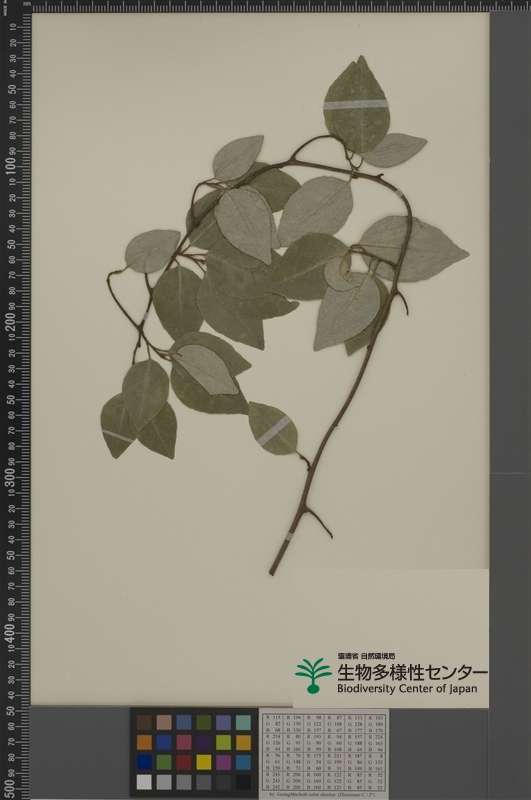
Task: Select the red swatch in the third row
Action: pos(184,762)
